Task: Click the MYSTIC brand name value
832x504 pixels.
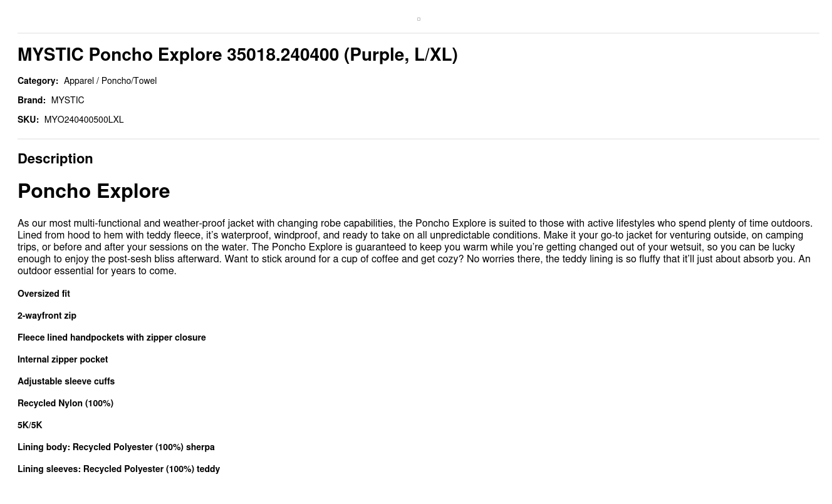Action: (x=67, y=101)
